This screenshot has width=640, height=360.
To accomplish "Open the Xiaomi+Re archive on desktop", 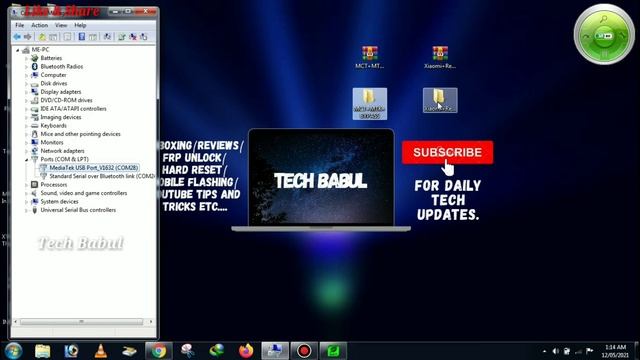I will (440, 57).
